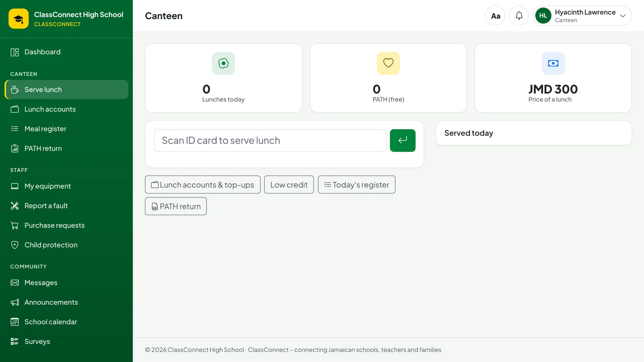644x362 pixels.
Task: Click the Child protection shield icon
Action: pos(15,245)
